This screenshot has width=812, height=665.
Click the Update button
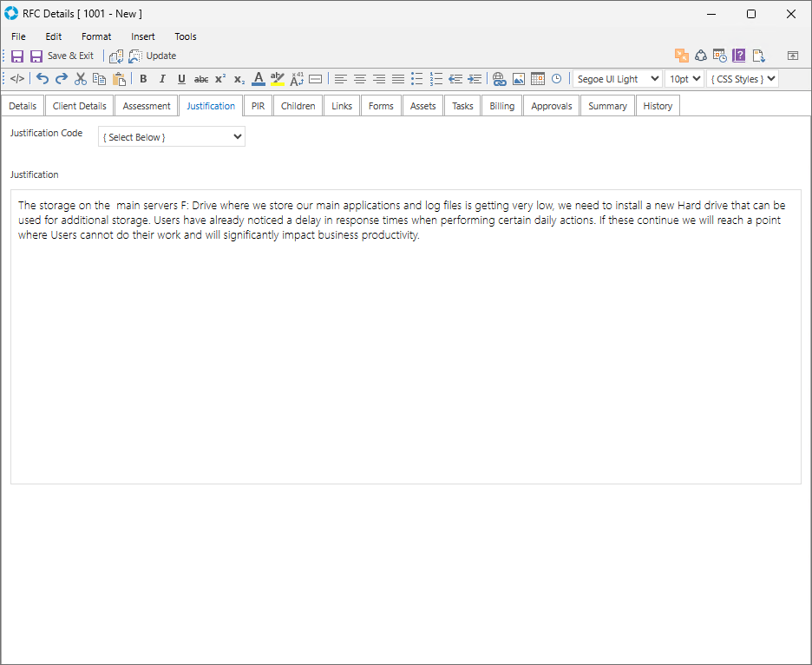[x=153, y=56]
